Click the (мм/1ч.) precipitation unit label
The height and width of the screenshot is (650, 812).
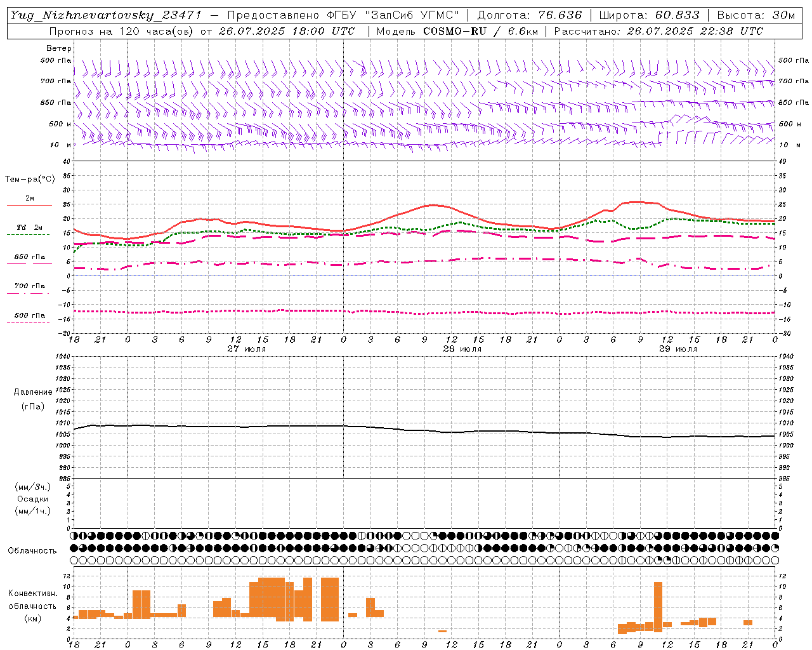[x=33, y=511]
